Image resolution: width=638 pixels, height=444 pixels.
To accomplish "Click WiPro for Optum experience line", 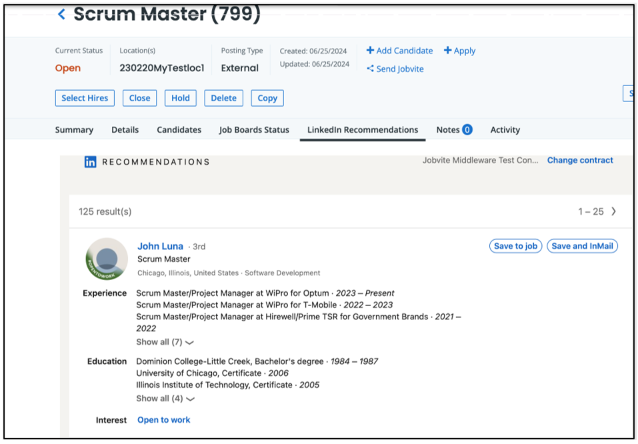I will point(265,293).
